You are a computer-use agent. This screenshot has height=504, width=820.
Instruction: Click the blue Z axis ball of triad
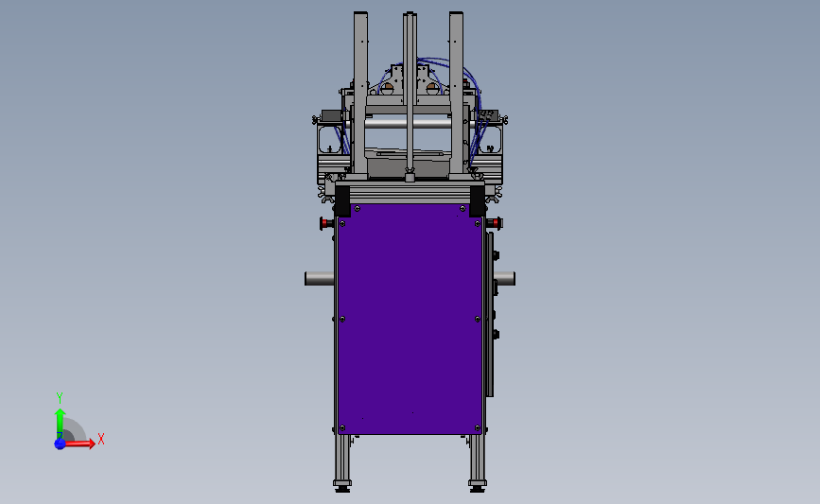pos(60,443)
